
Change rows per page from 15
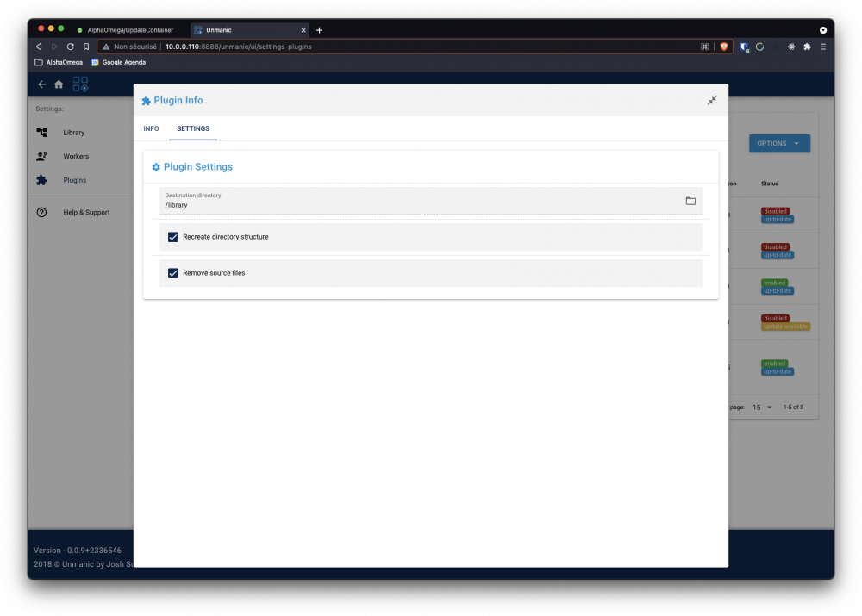[x=762, y=408]
